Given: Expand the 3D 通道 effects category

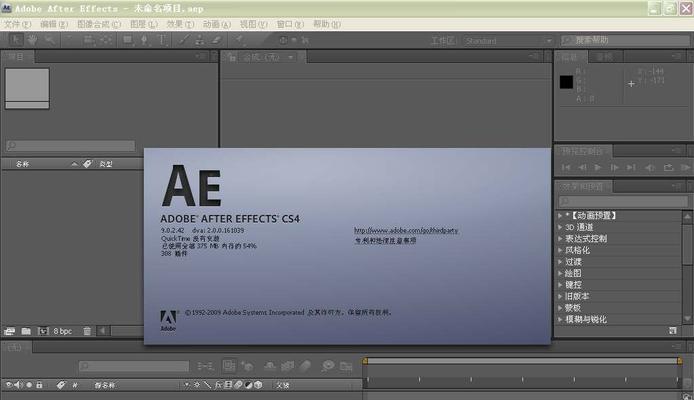Looking at the screenshot, I should coord(560,227).
